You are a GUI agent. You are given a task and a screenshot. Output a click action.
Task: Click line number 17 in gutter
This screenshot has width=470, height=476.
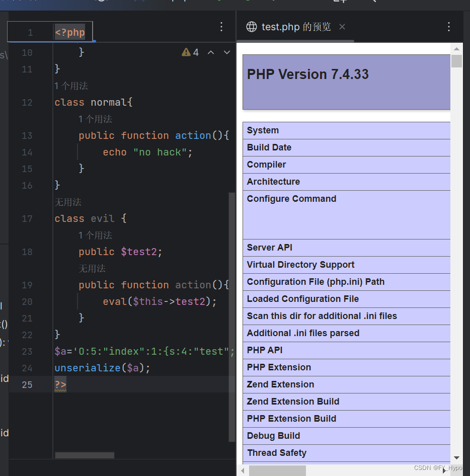click(27, 219)
